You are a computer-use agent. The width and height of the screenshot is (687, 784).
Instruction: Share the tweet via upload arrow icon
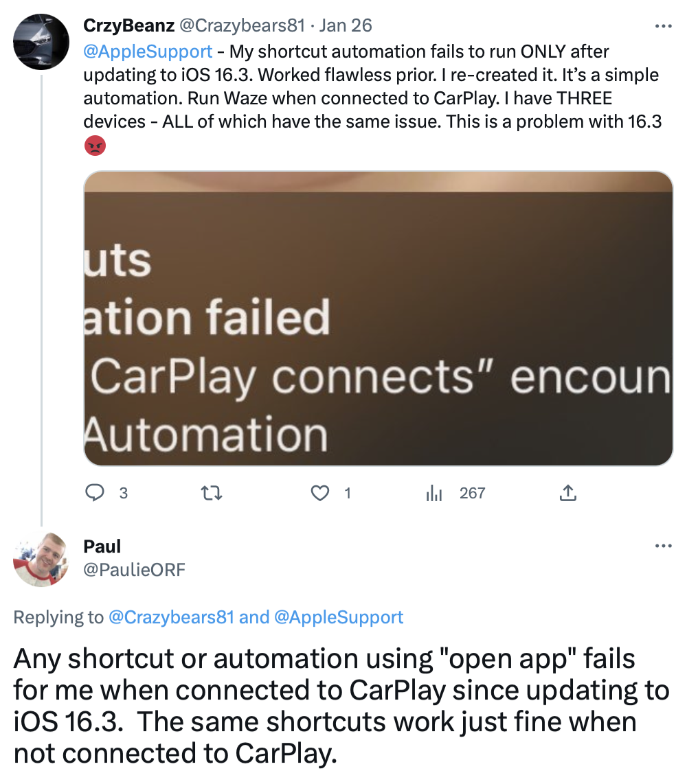[567, 493]
